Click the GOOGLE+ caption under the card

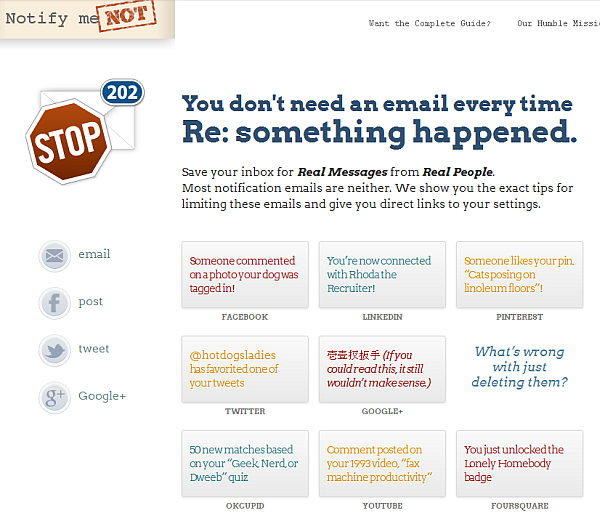382,411
